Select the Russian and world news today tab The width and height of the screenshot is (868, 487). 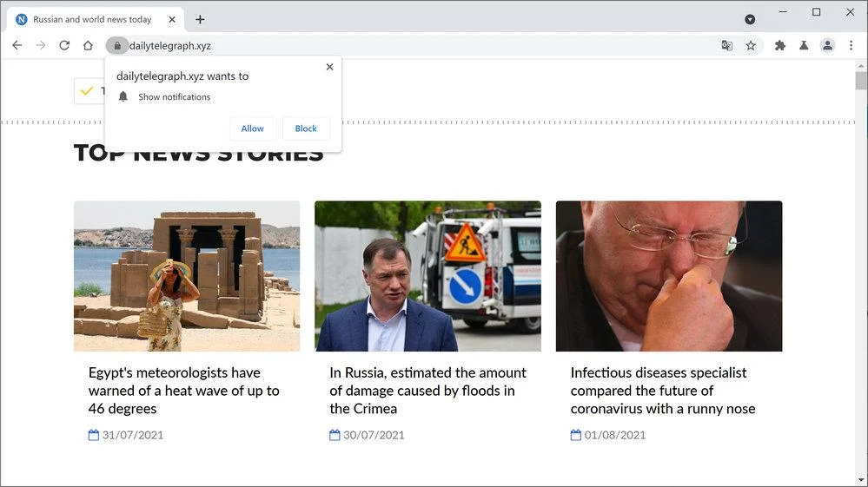[96, 19]
